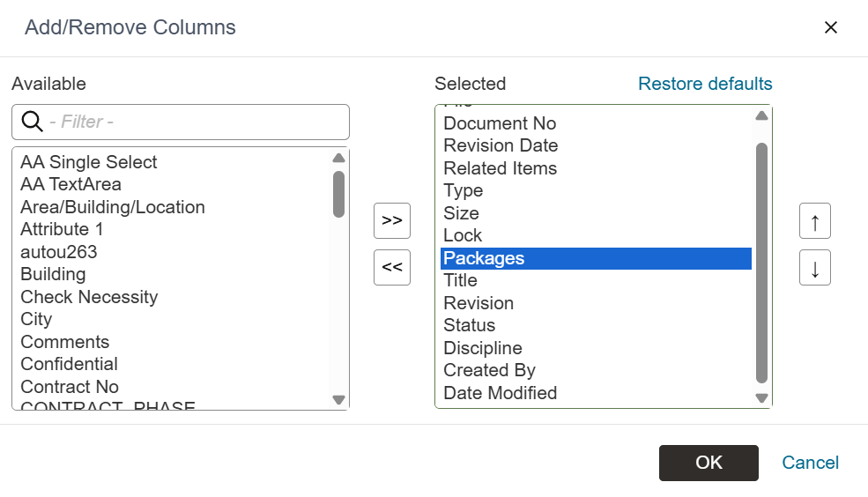Viewport: 868px width, 497px height.
Task: Select Packages in the Selected list
Action: 484,258
